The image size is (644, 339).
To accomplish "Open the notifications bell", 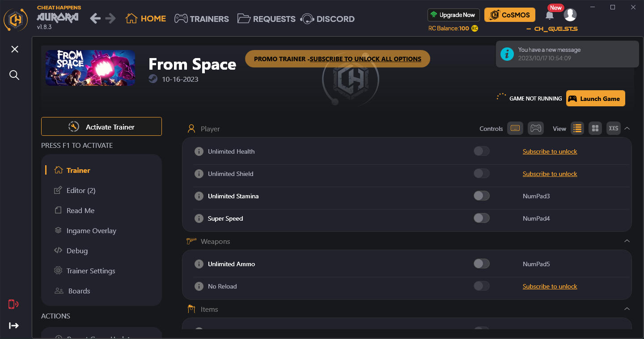I will (550, 15).
